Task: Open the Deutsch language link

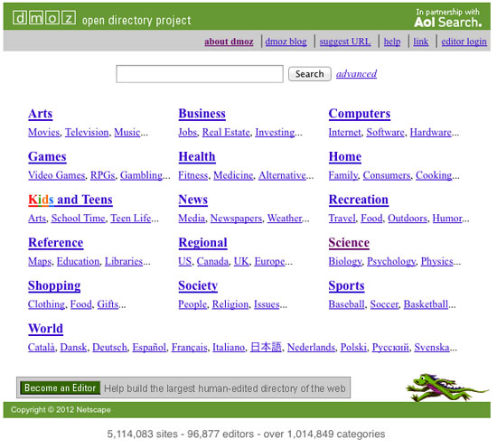Action: 109,347
